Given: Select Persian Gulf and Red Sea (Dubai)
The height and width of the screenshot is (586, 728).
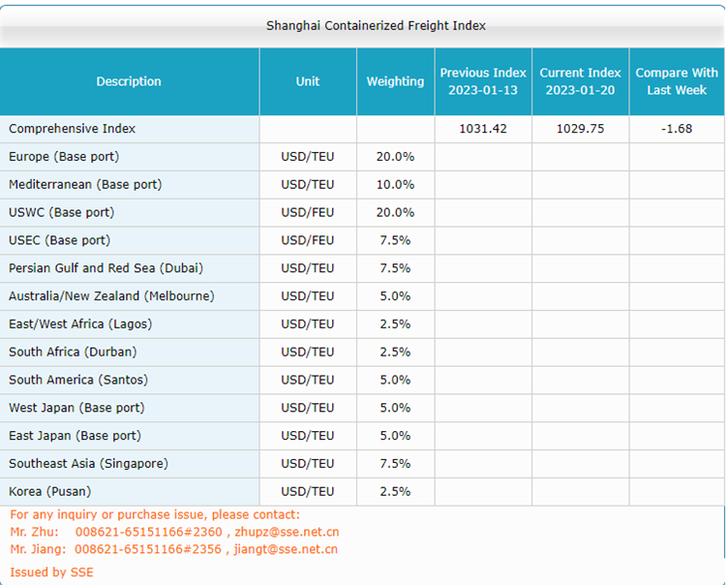Looking at the screenshot, I should point(106,268).
